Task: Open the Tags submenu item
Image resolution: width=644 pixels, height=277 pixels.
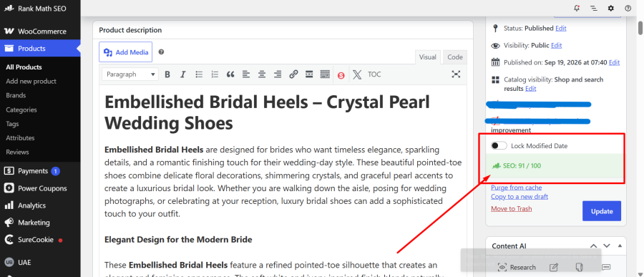Action: point(12,124)
